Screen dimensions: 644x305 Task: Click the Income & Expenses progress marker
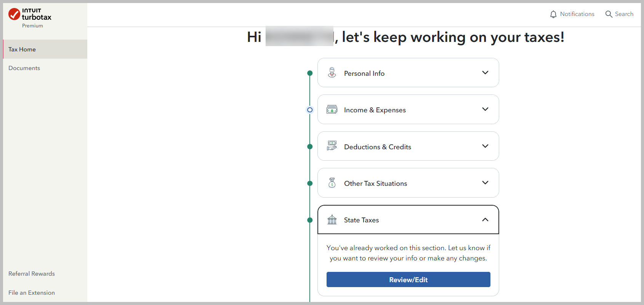point(310,110)
